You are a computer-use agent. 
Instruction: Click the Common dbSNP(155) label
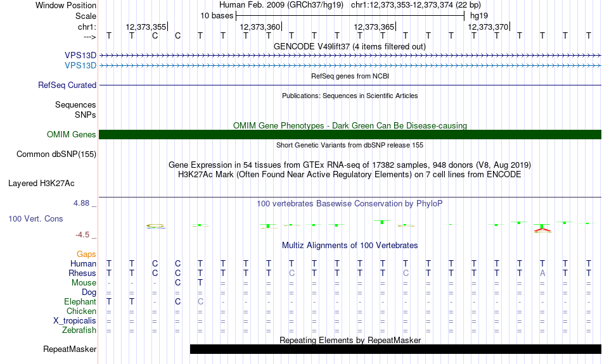pos(56,154)
